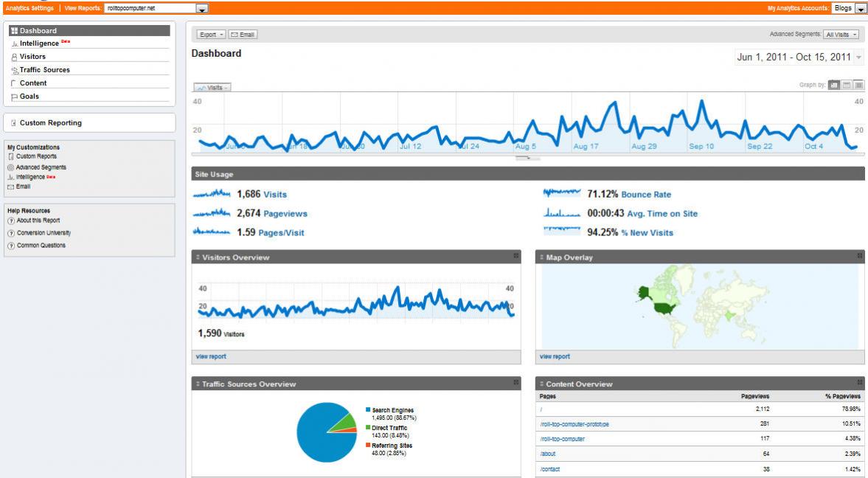The image size is (868, 478).
Task: Click the Common Questions help icon
Action: [x=11, y=246]
